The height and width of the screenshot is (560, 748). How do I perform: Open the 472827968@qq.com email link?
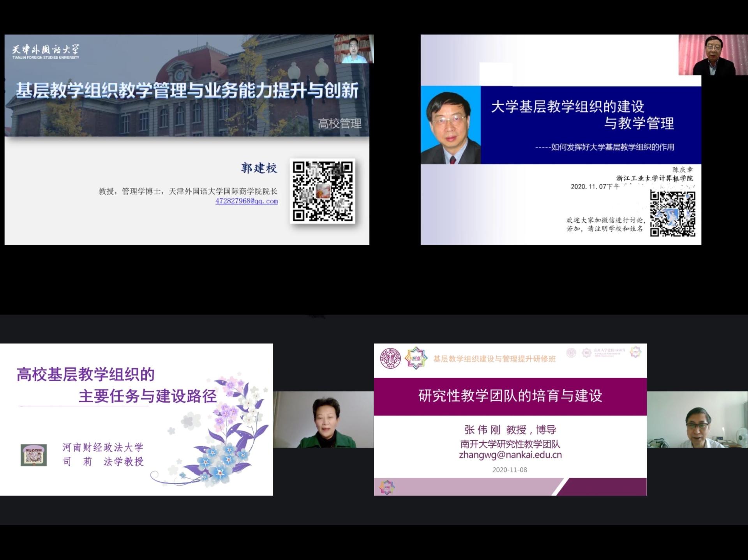coord(246,201)
